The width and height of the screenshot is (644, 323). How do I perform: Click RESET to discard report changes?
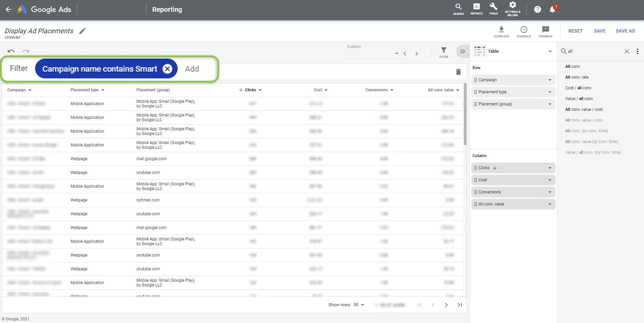click(x=575, y=31)
